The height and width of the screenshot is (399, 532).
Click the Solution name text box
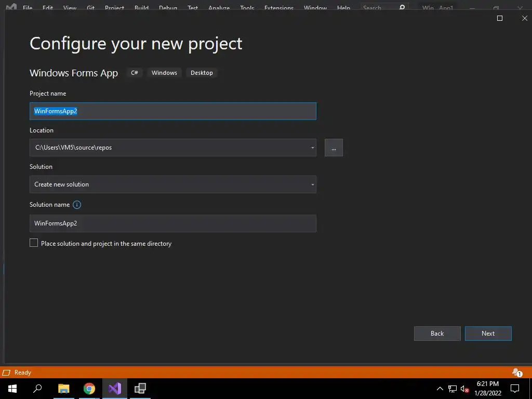[x=172, y=223]
